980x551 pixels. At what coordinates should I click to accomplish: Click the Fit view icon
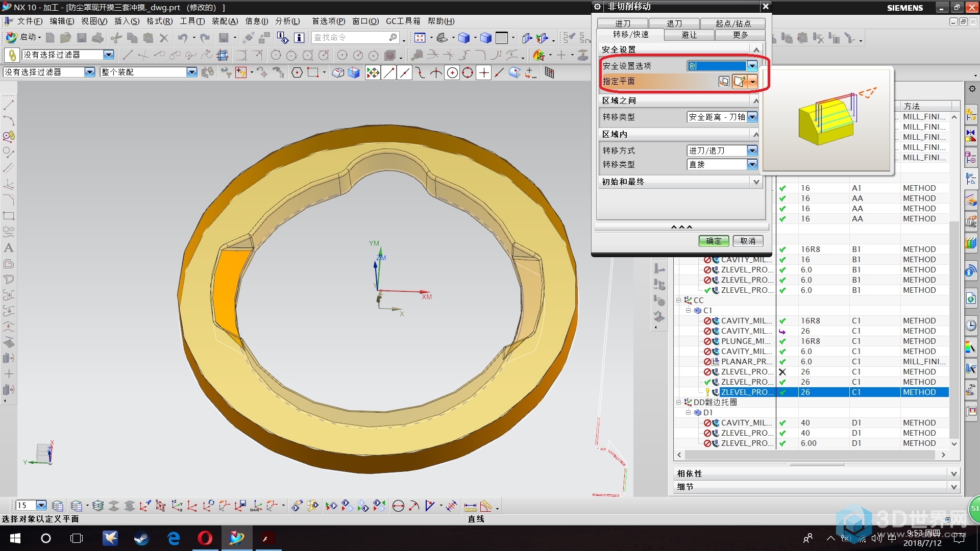pyautogui.click(x=420, y=38)
